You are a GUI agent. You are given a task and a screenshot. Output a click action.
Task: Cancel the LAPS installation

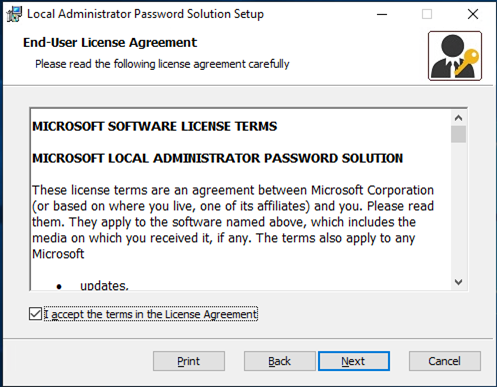[445, 361]
